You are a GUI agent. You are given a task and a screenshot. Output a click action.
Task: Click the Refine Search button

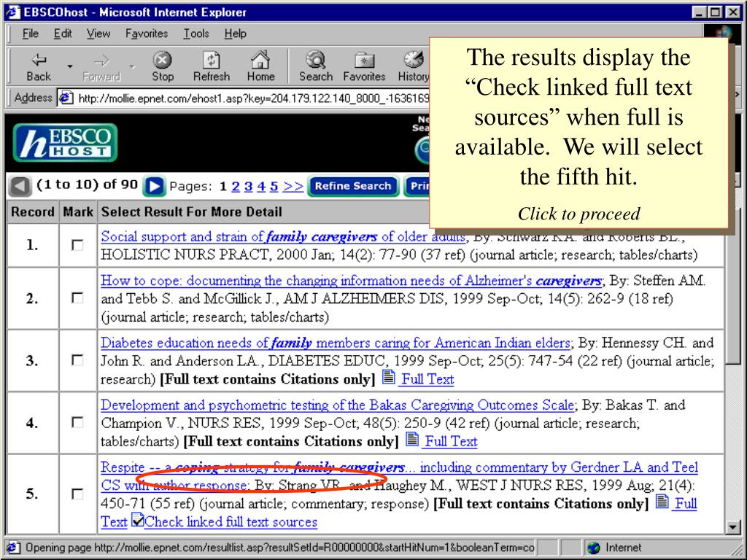point(353,186)
